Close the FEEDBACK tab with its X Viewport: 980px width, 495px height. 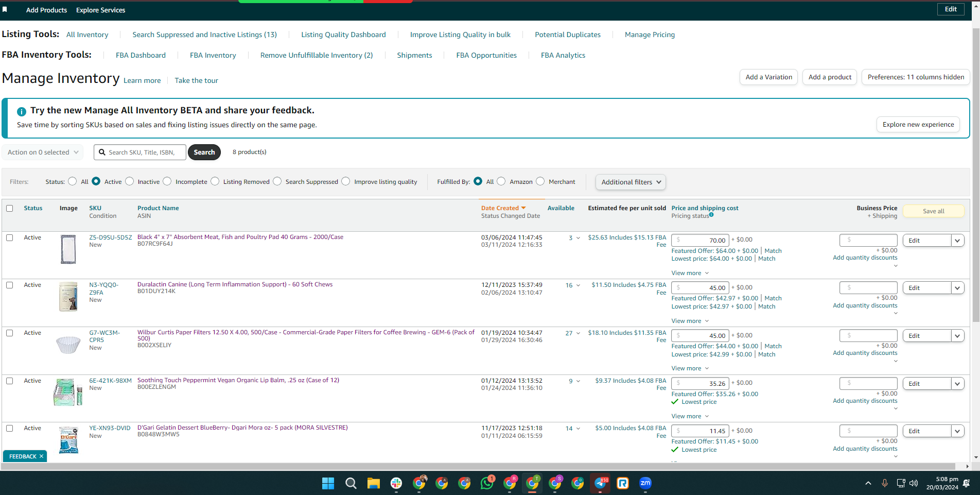[41, 456]
